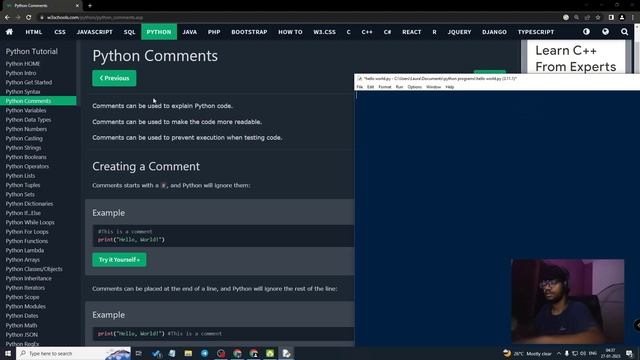
Task: Open the Python IDLE taskbar icon
Action: (x=287, y=353)
